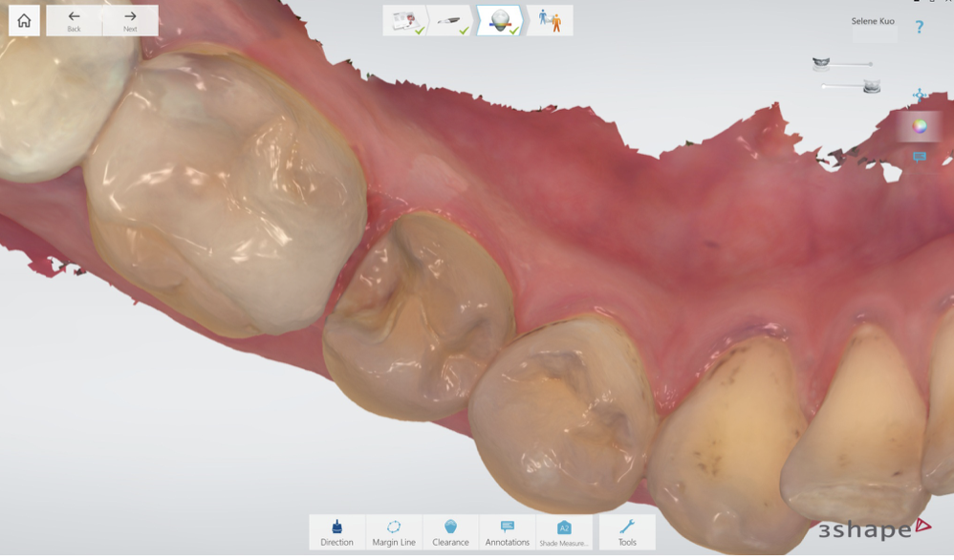Switch to the Scan workflow step
Image resolution: width=954 pixels, height=560 pixels.
450,20
